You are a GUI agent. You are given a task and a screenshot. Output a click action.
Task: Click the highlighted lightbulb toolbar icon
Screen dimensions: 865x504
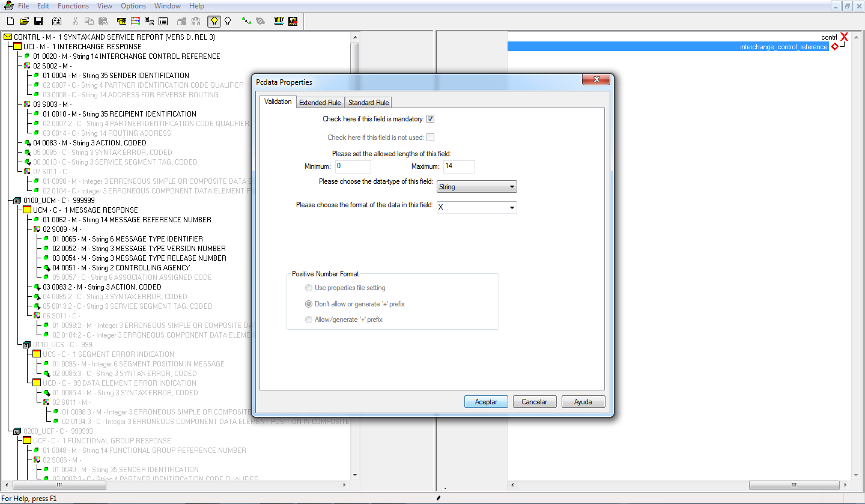(x=214, y=20)
